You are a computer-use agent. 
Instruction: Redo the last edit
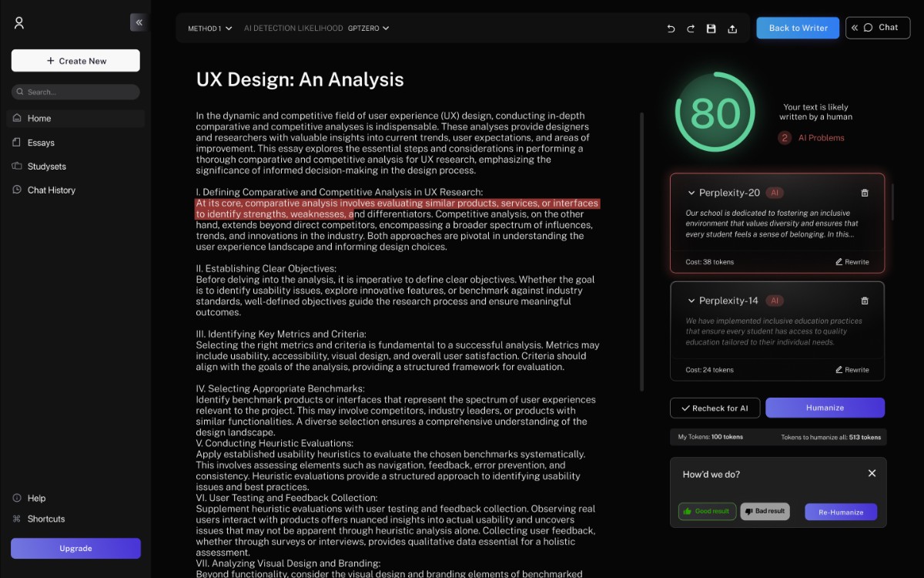(691, 29)
